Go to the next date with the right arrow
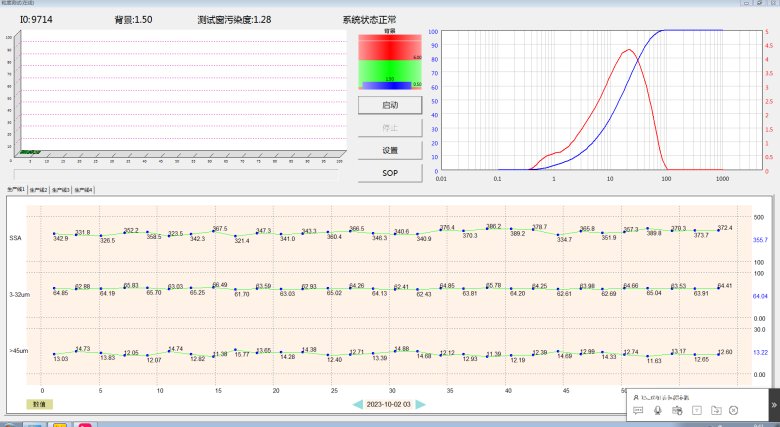 coord(421,404)
